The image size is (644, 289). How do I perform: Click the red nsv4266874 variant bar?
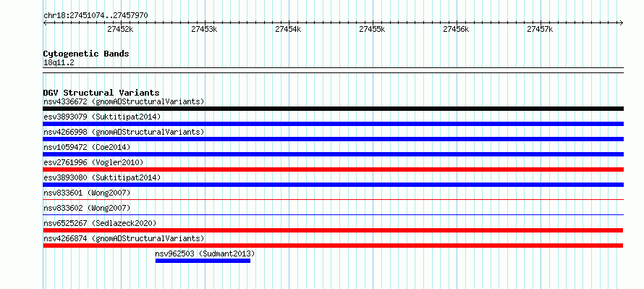(x=333, y=246)
